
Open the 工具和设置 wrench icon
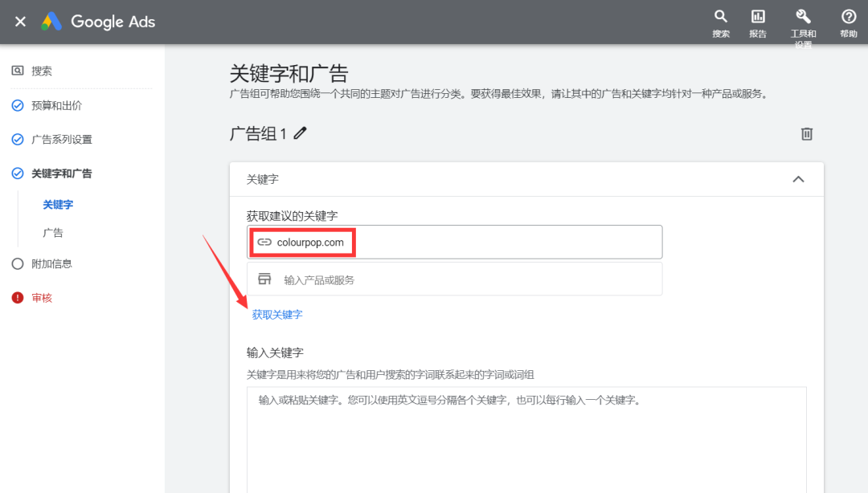point(803,16)
